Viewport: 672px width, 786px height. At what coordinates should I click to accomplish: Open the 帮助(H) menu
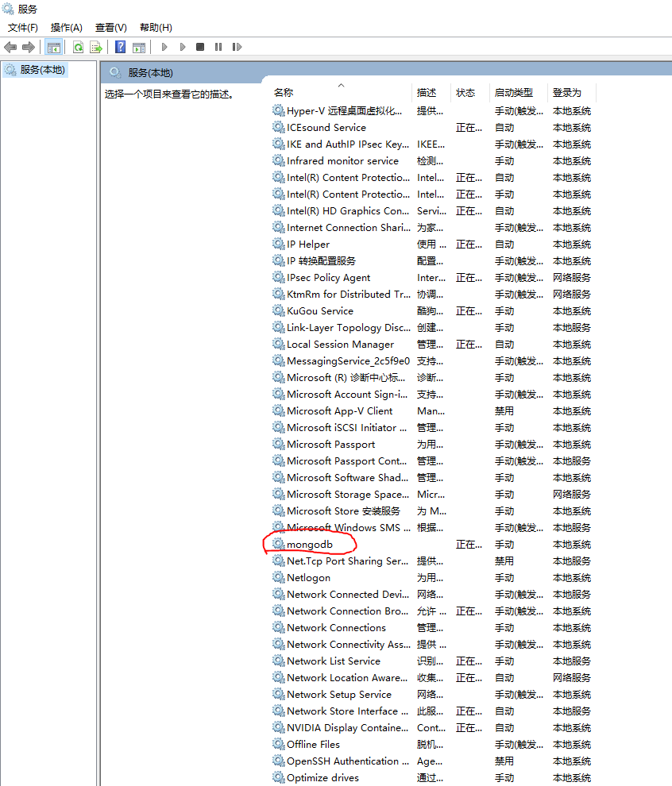point(156,28)
